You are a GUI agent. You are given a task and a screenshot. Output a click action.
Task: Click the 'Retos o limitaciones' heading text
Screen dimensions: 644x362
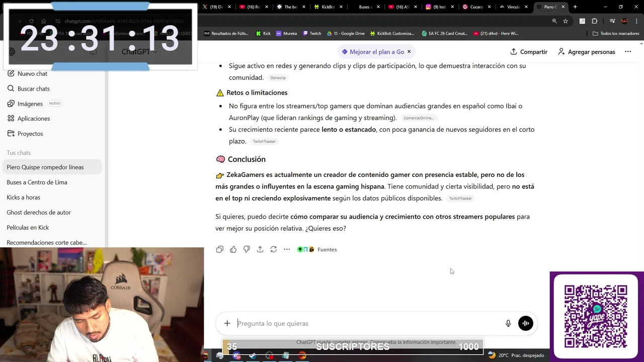(257, 93)
